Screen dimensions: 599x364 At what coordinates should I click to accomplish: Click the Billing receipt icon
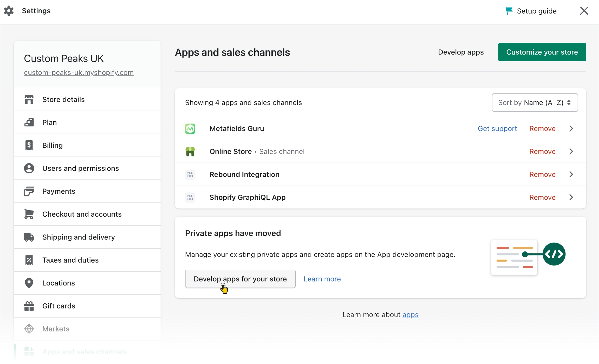point(29,145)
